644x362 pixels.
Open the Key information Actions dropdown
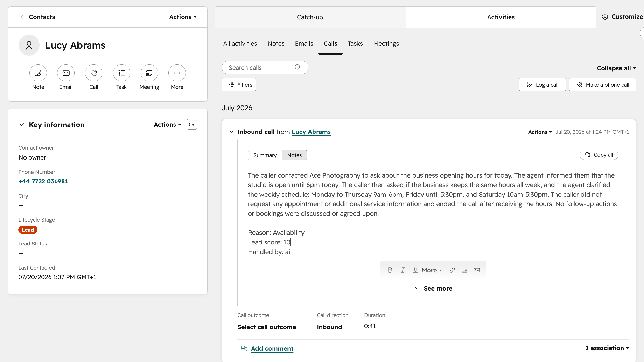[167, 125]
